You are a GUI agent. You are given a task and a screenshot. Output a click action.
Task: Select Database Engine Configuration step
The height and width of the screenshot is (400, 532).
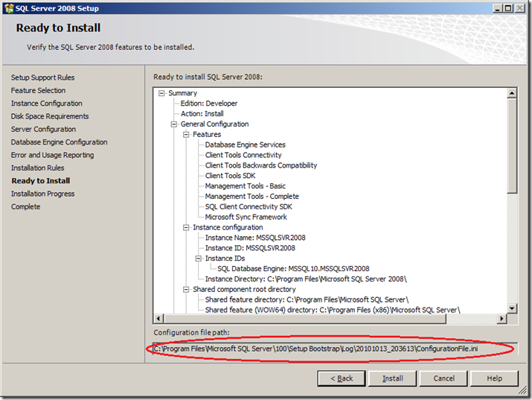click(x=60, y=142)
